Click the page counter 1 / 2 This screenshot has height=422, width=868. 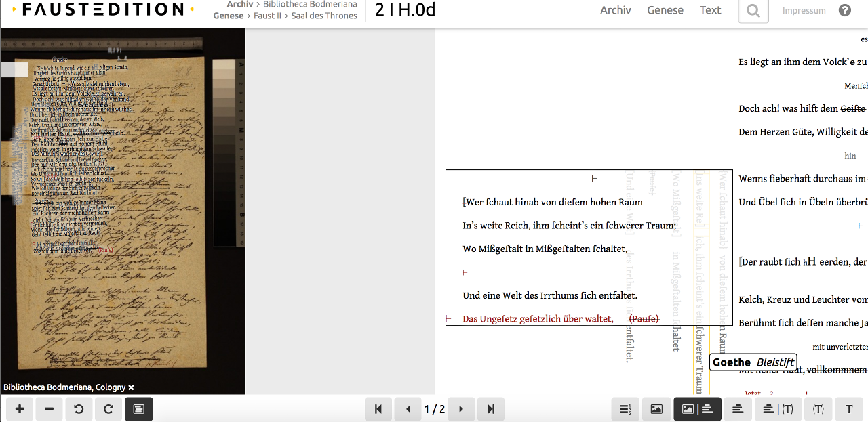[x=435, y=409]
